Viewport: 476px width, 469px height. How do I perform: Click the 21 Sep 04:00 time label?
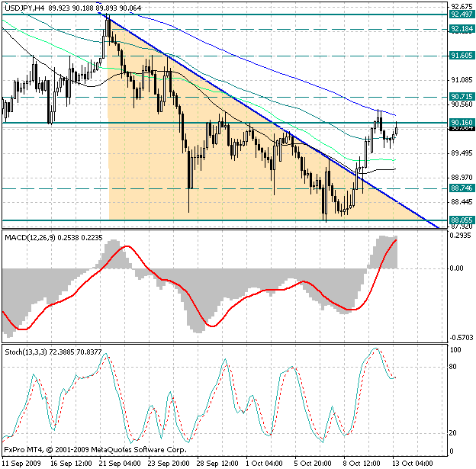click(x=120, y=464)
